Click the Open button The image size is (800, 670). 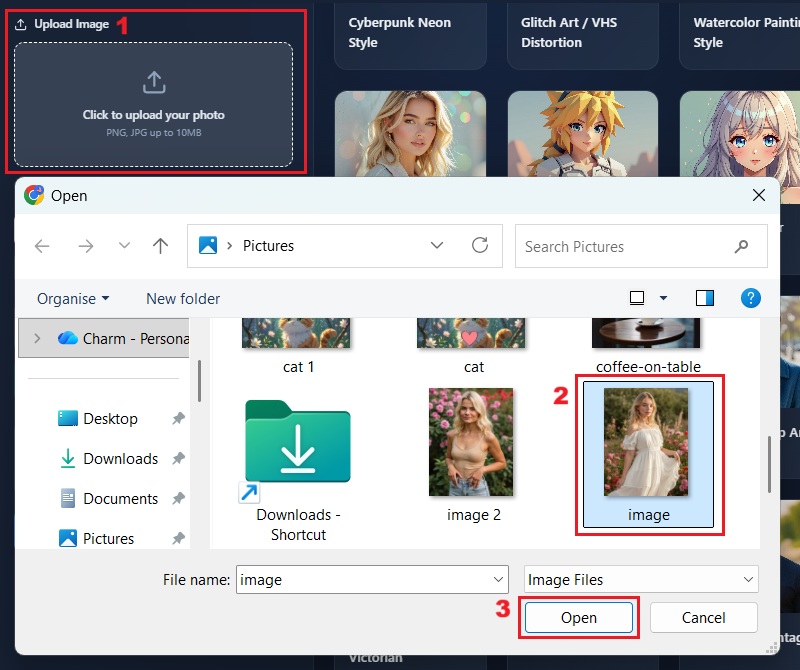click(x=578, y=617)
